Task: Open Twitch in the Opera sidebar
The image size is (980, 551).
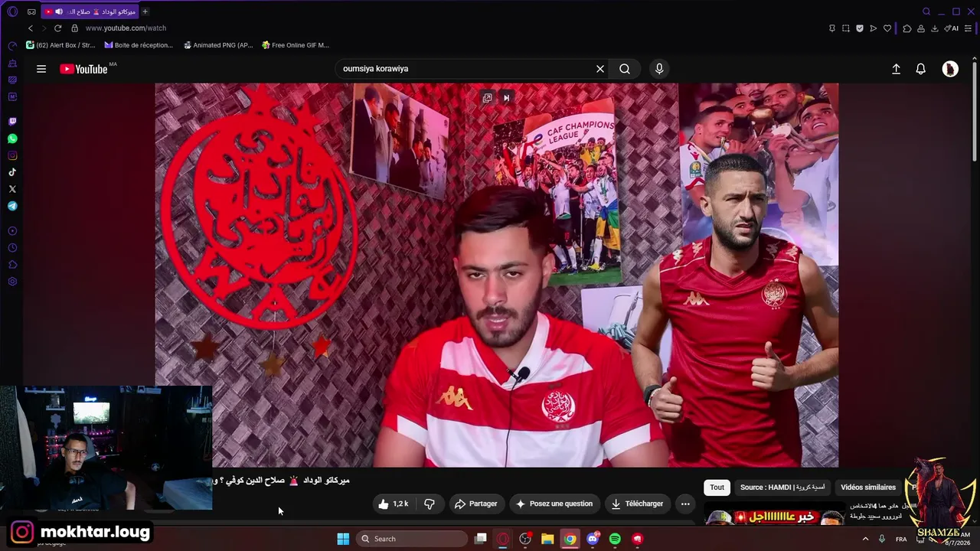Action: coord(12,122)
